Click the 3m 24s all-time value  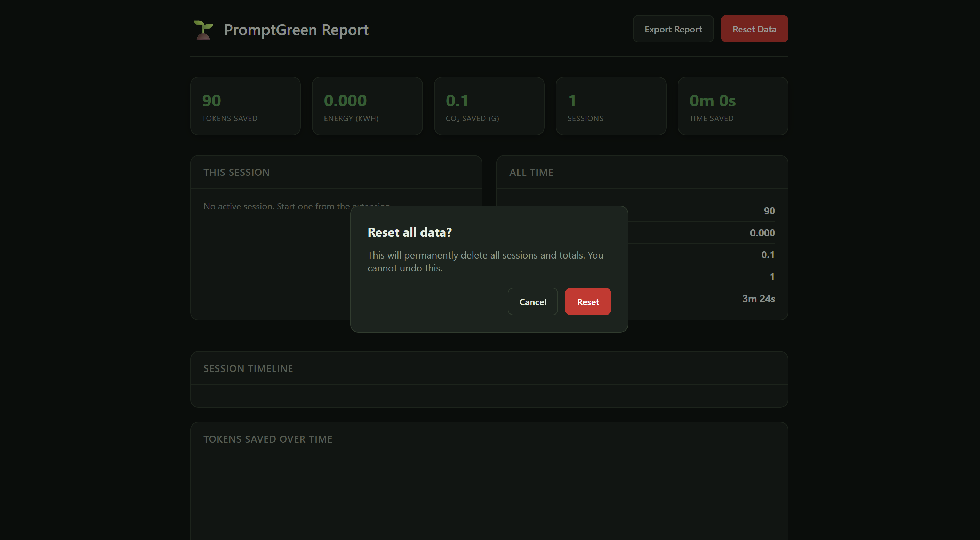pos(758,298)
